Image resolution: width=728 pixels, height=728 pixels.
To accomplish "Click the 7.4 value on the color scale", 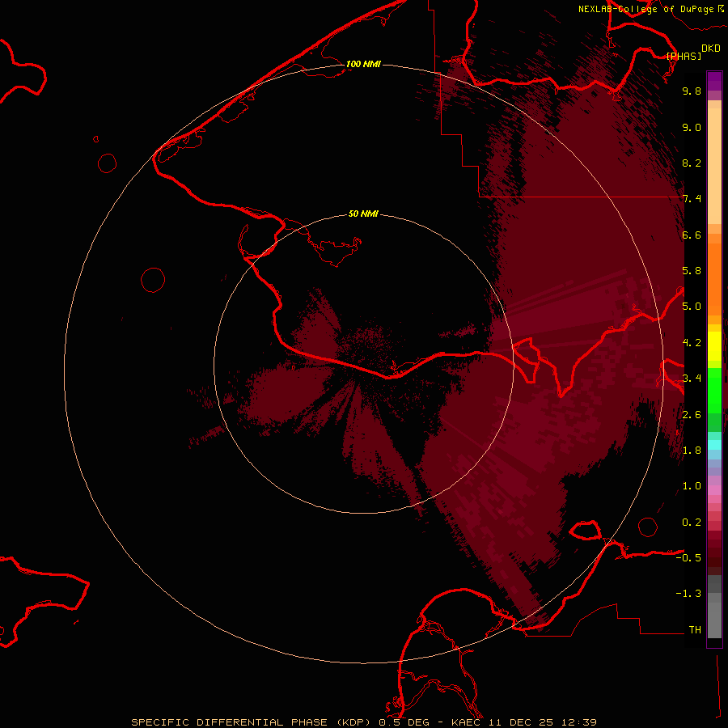I will point(692,199).
